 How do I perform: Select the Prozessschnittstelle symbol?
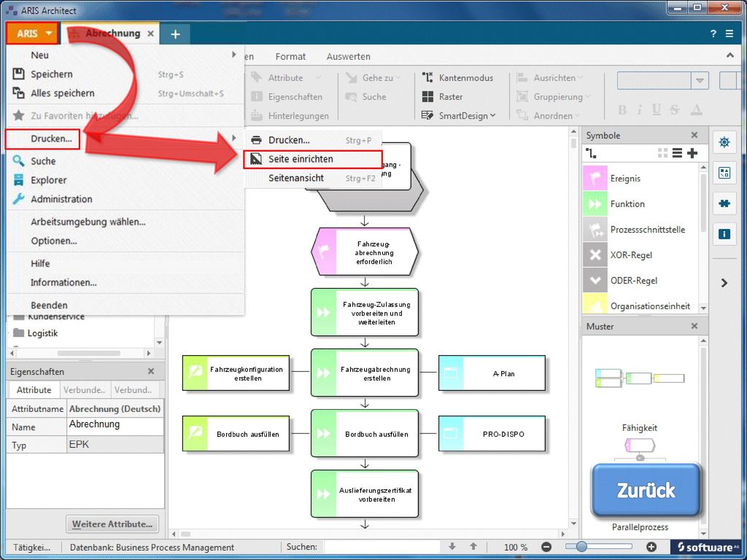(x=640, y=230)
